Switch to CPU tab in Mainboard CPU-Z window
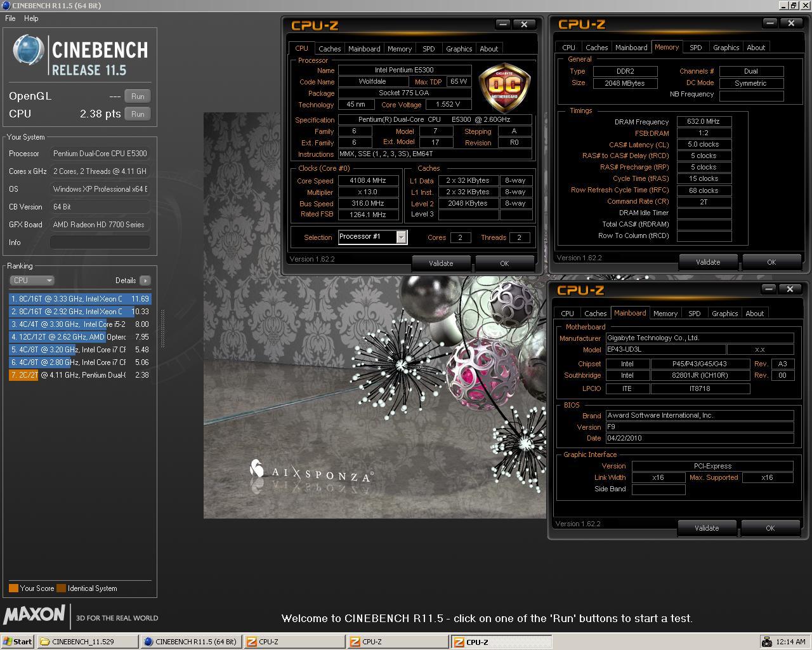The width and height of the screenshot is (812, 650). (567, 314)
